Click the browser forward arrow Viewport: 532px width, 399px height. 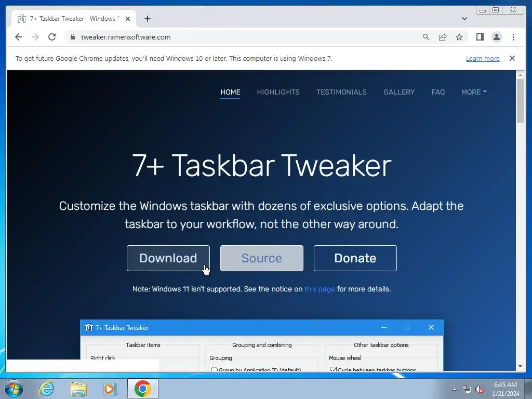coord(35,37)
